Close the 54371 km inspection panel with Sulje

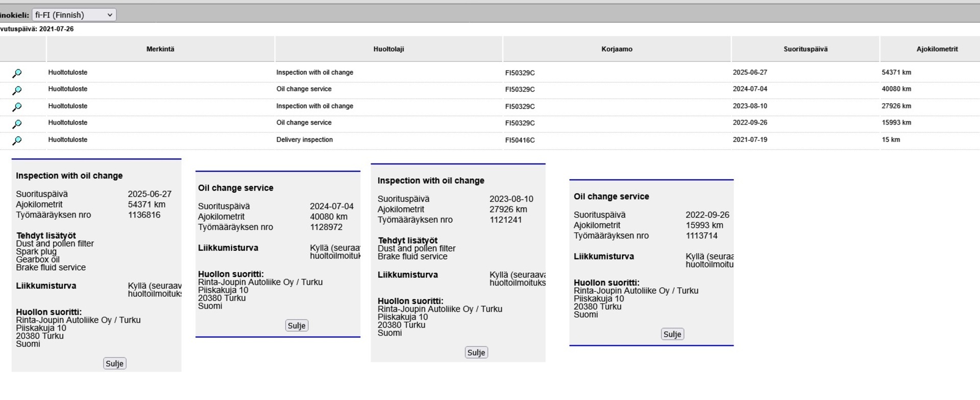pyautogui.click(x=114, y=364)
